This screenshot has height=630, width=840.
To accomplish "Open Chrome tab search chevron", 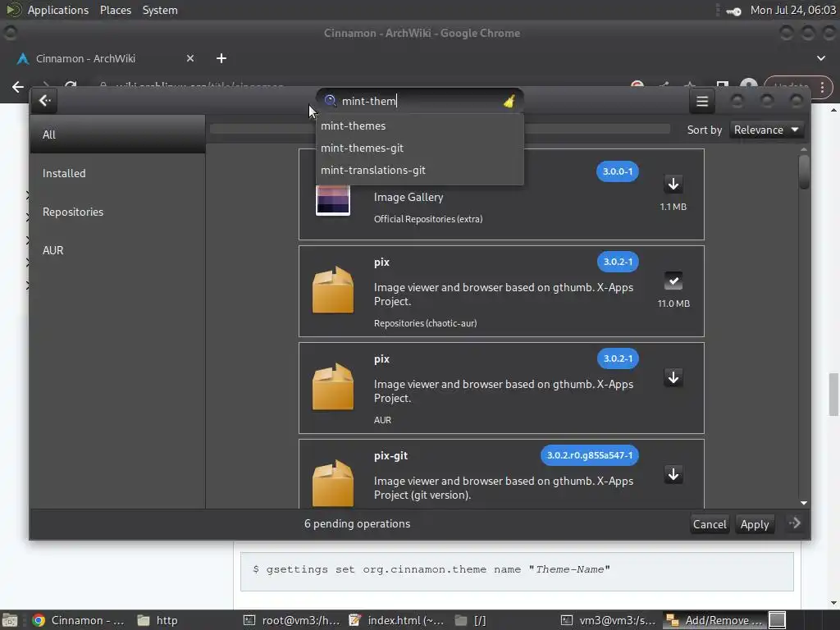I will (820, 58).
